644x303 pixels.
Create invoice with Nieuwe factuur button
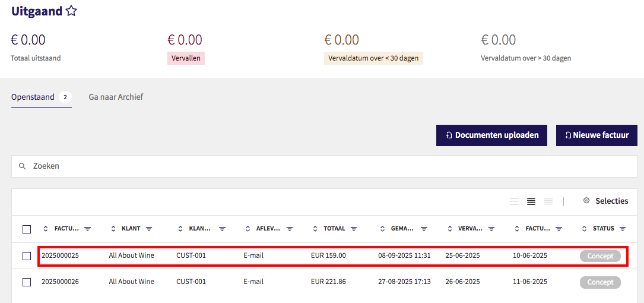pyautogui.click(x=597, y=135)
